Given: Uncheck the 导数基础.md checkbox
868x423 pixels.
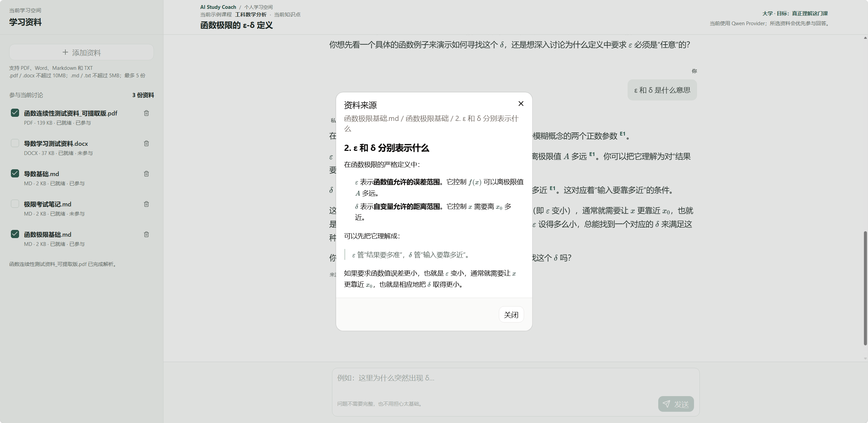Looking at the screenshot, I should point(15,173).
